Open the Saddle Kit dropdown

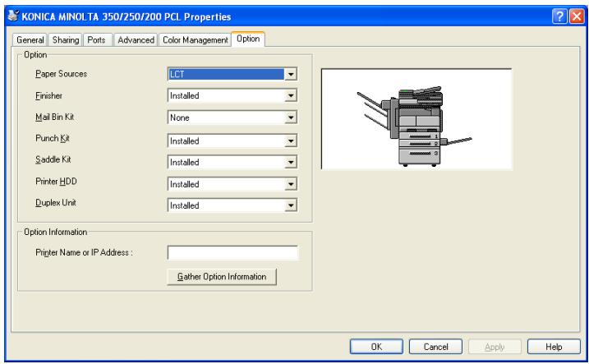tap(232, 162)
